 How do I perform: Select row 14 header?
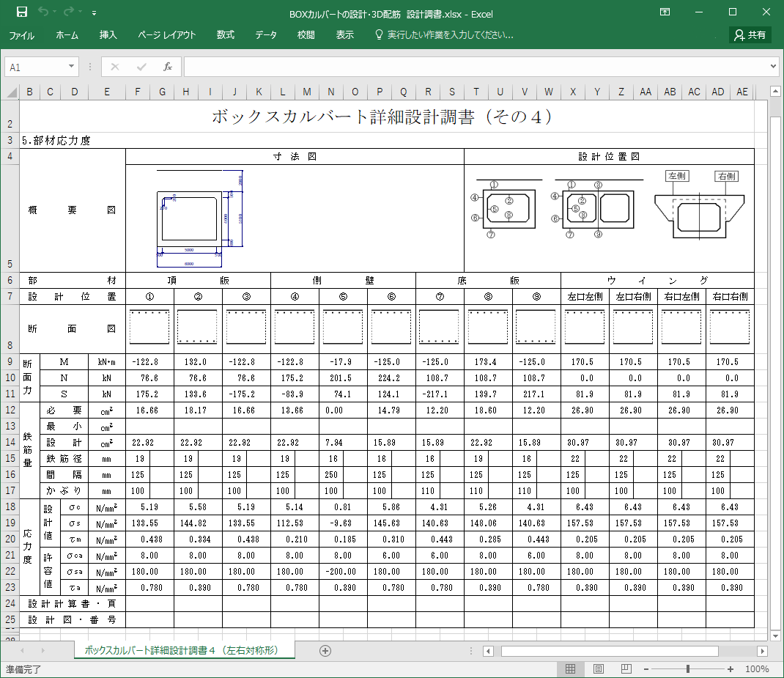(10, 443)
